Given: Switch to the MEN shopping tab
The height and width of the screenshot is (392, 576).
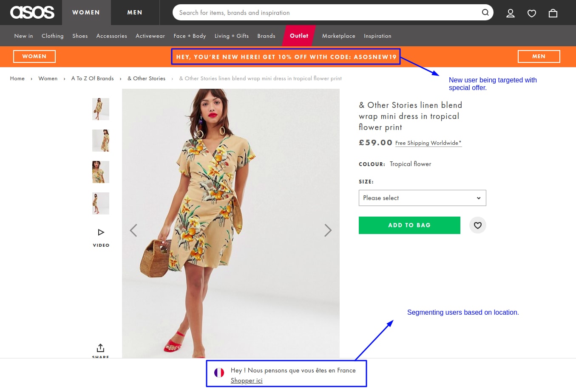Looking at the screenshot, I should (135, 12).
